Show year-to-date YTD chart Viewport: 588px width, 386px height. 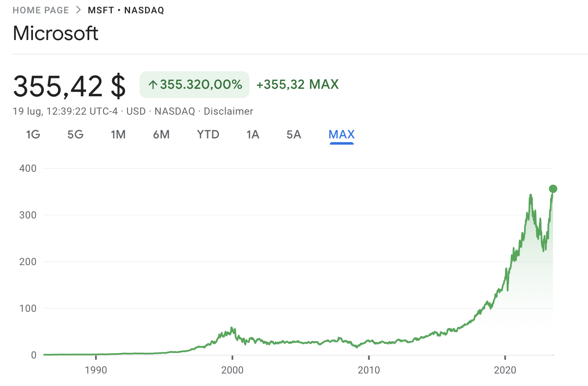(208, 134)
